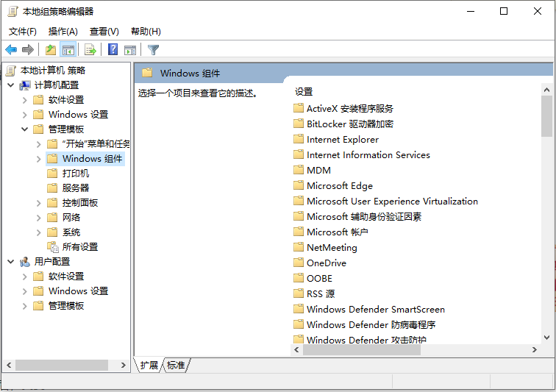Maximize the 本地组策略编辑器 window
This screenshot has width=556, height=392.
click(x=504, y=11)
